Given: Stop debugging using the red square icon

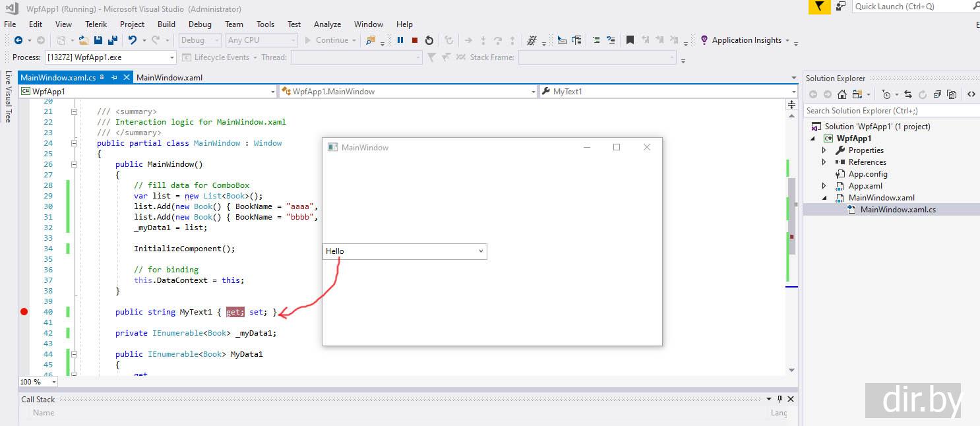Looking at the screenshot, I should tap(415, 40).
